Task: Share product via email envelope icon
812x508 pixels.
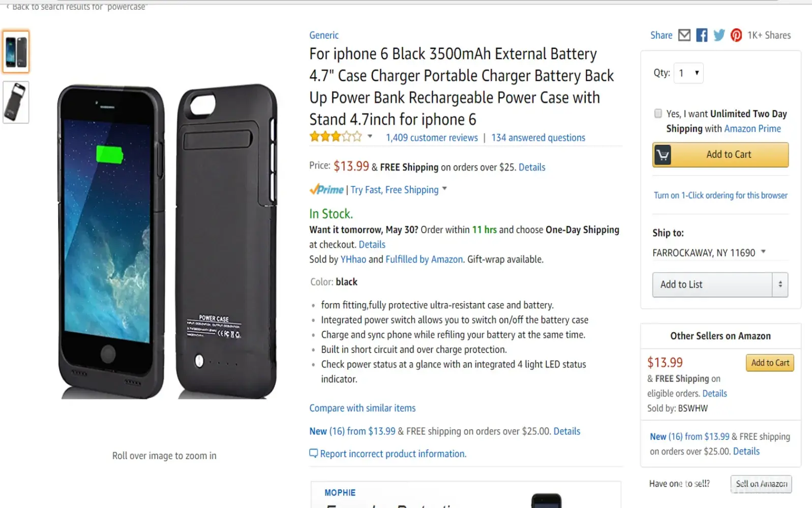Action: click(x=684, y=35)
